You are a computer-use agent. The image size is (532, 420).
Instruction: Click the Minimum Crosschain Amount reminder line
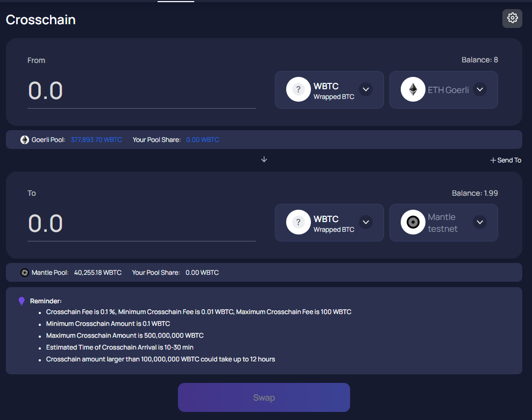pos(108,324)
